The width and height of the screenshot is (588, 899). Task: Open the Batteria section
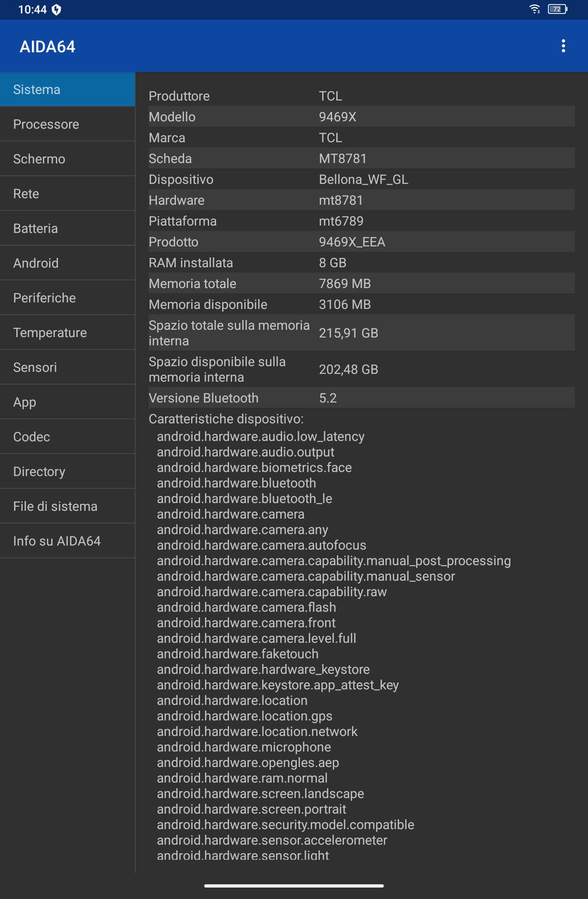pyautogui.click(x=67, y=228)
